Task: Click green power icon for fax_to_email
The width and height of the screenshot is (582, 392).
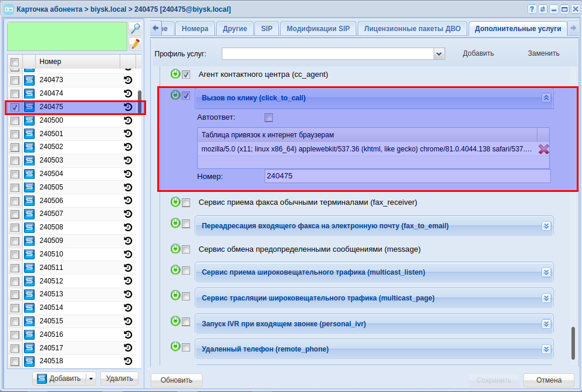Action: coord(175,223)
